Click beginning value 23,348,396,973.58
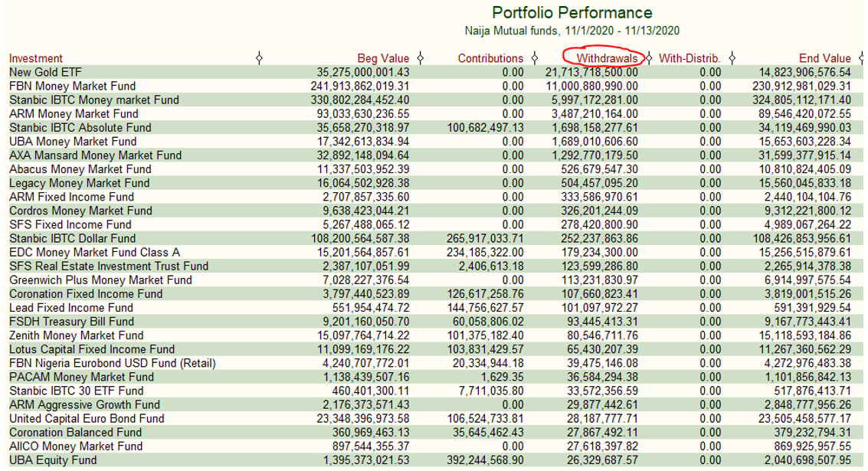Image resolution: width=868 pixels, height=471 pixels. coord(363,418)
